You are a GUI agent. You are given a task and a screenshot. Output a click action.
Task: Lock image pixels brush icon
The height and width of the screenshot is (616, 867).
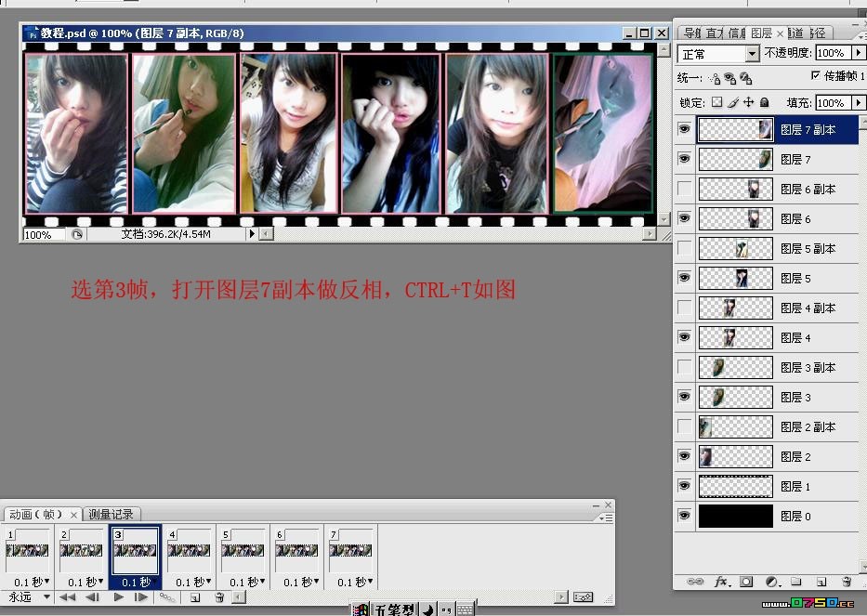(x=732, y=102)
